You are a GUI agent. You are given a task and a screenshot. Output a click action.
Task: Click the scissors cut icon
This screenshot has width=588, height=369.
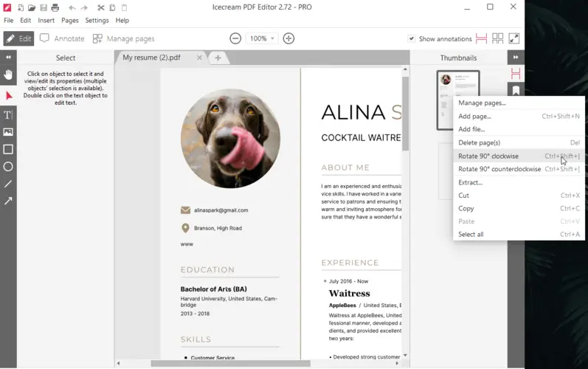coord(101,7)
